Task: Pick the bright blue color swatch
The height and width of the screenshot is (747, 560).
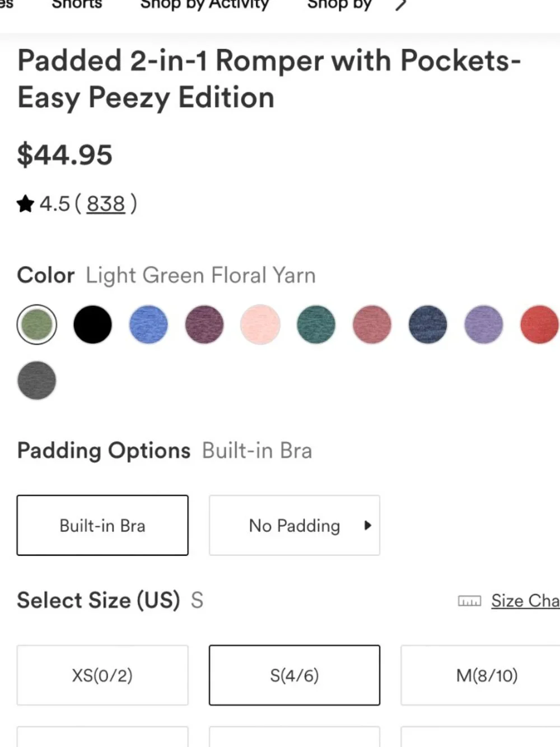Action: coord(148,324)
